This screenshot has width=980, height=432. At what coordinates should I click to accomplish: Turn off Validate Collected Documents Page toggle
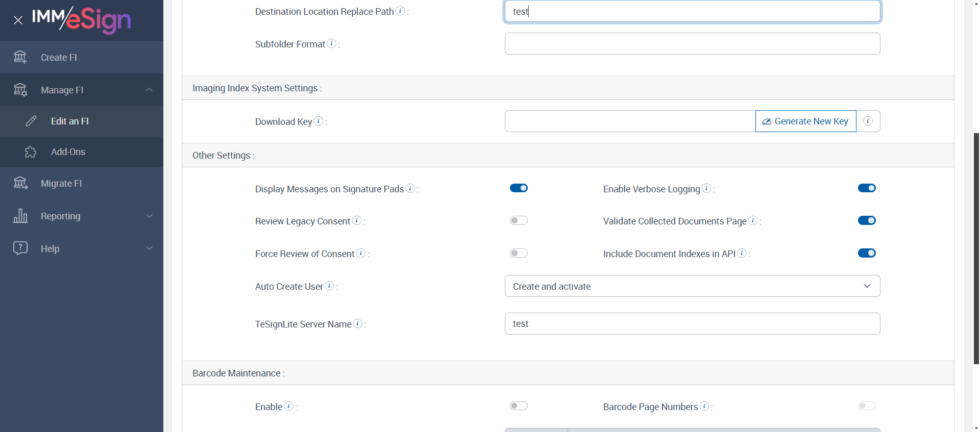(867, 220)
